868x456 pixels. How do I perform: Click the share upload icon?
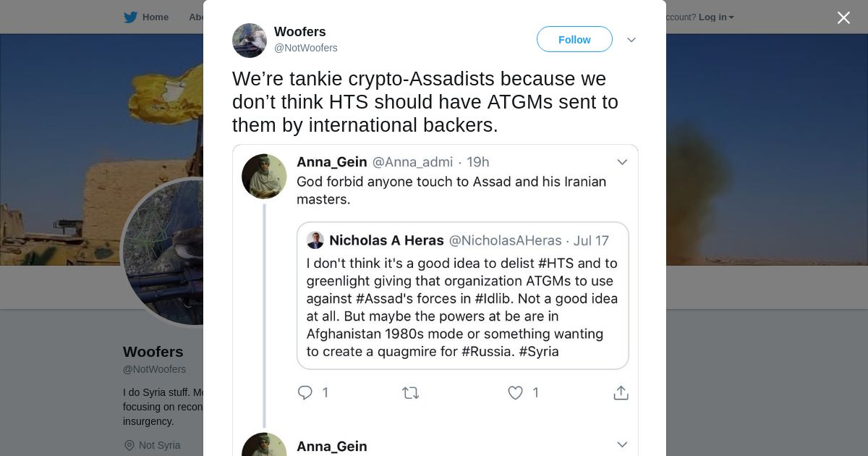pyautogui.click(x=621, y=392)
